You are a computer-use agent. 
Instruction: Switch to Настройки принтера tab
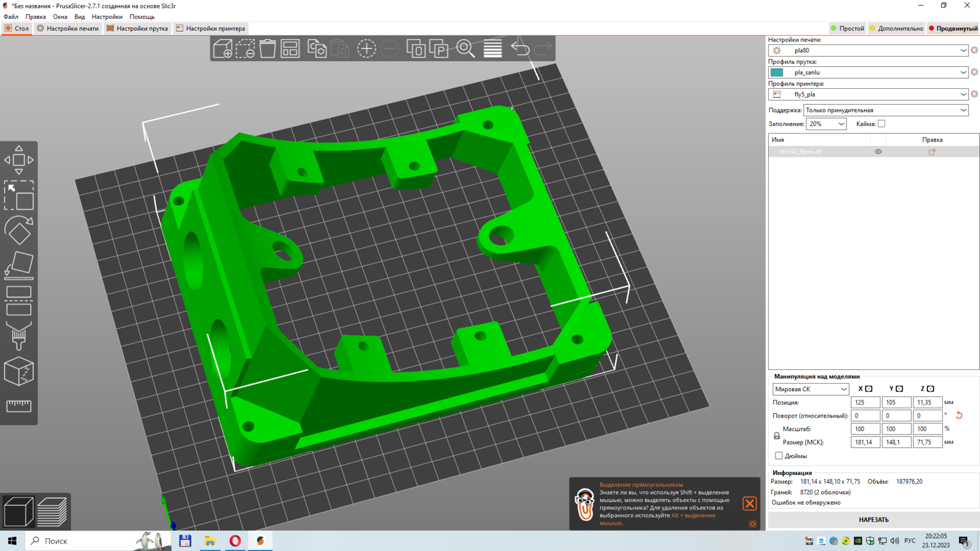coord(210,28)
